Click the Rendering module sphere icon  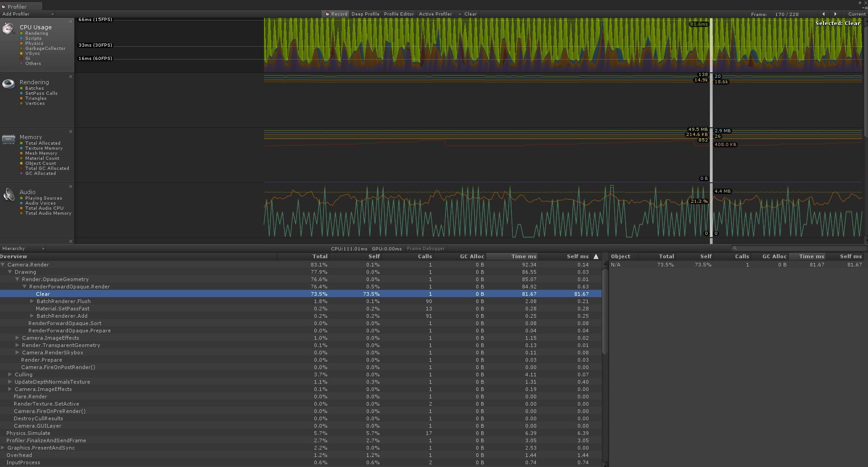8,83
